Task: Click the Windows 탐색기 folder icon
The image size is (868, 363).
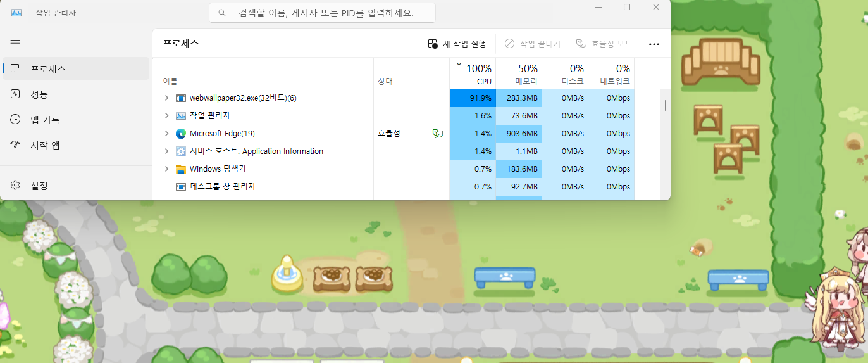Action: pyautogui.click(x=180, y=169)
